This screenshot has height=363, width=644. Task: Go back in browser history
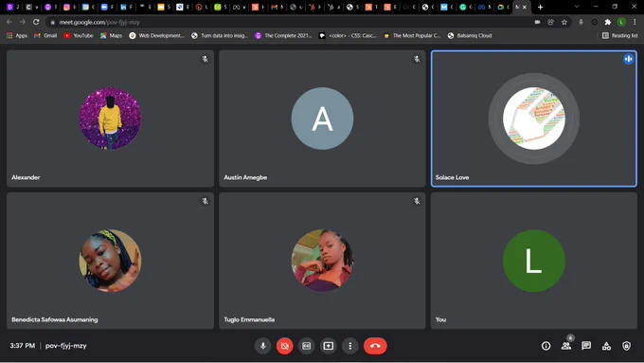[9, 22]
